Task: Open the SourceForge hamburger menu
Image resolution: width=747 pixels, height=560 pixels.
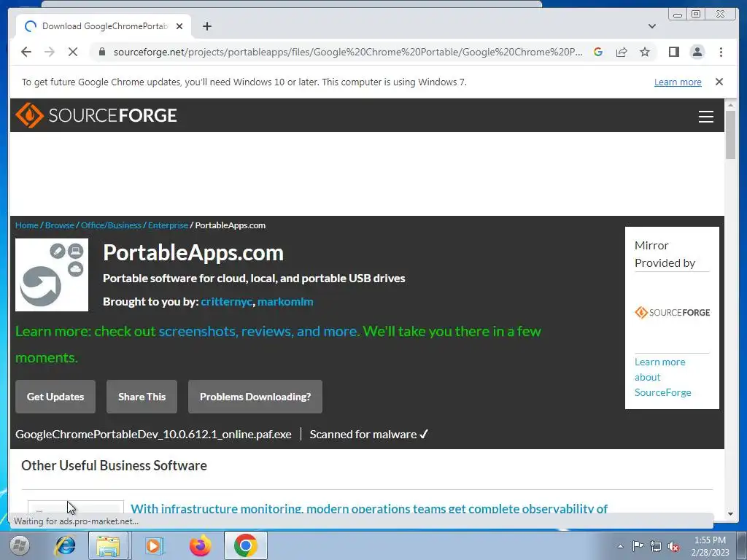Action: 705,116
